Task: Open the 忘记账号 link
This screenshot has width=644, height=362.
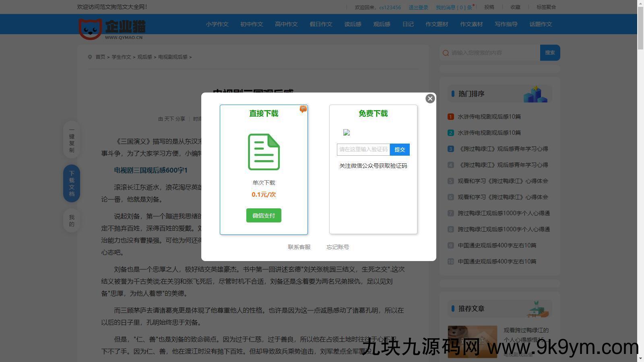Action: [338, 247]
